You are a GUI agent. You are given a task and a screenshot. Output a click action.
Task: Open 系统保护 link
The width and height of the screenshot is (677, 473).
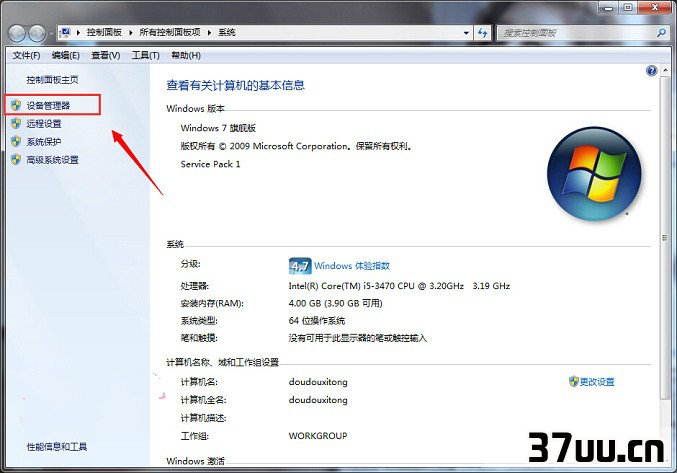[x=44, y=142]
